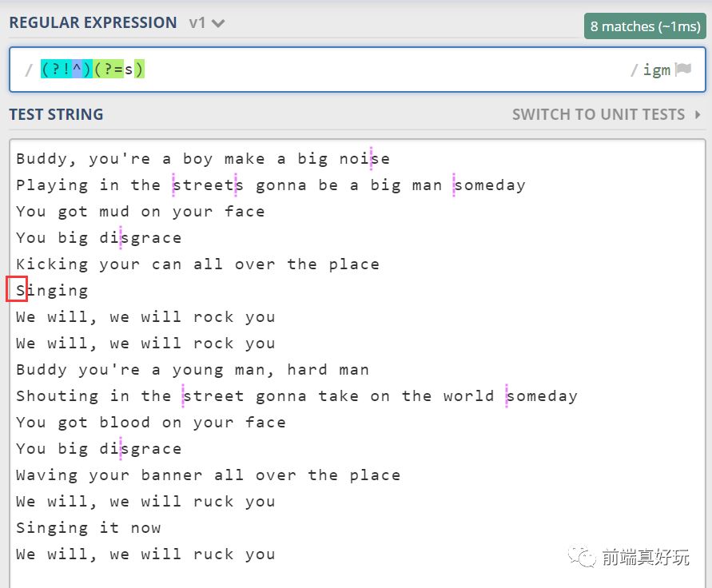Click inside the regular expression input field

click(357, 70)
